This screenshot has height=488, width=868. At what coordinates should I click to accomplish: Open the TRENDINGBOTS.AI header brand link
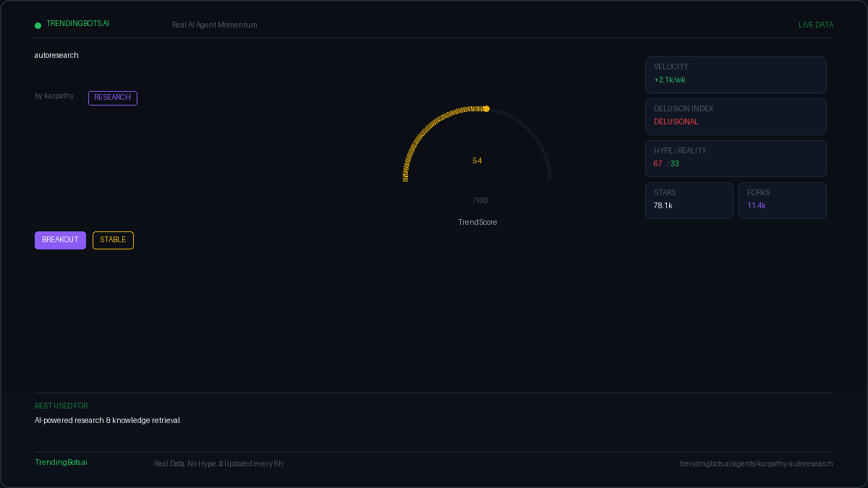pyautogui.click(x=77, y=24)
